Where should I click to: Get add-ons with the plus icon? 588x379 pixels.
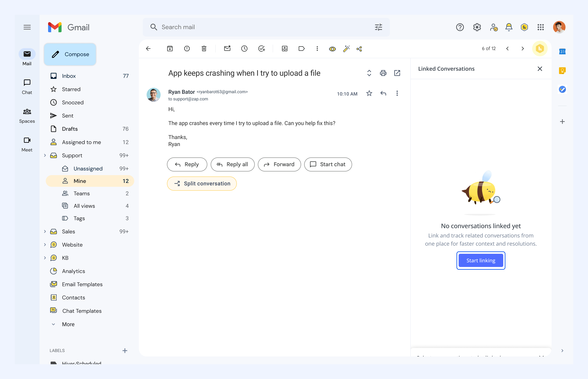point(562,122)
